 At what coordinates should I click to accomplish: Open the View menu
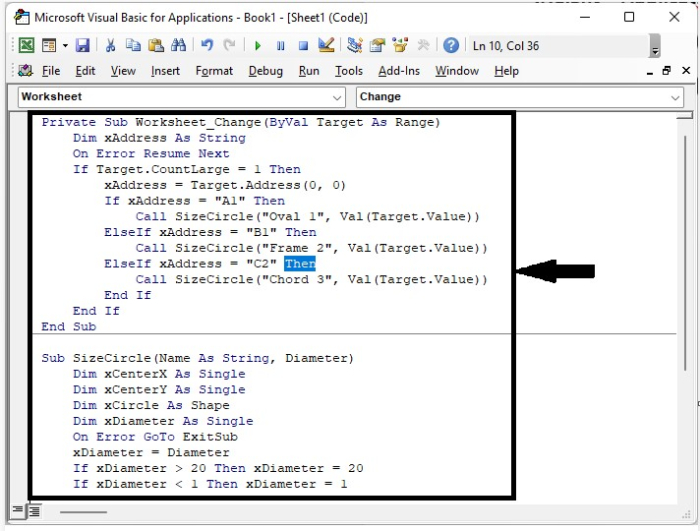123,71
